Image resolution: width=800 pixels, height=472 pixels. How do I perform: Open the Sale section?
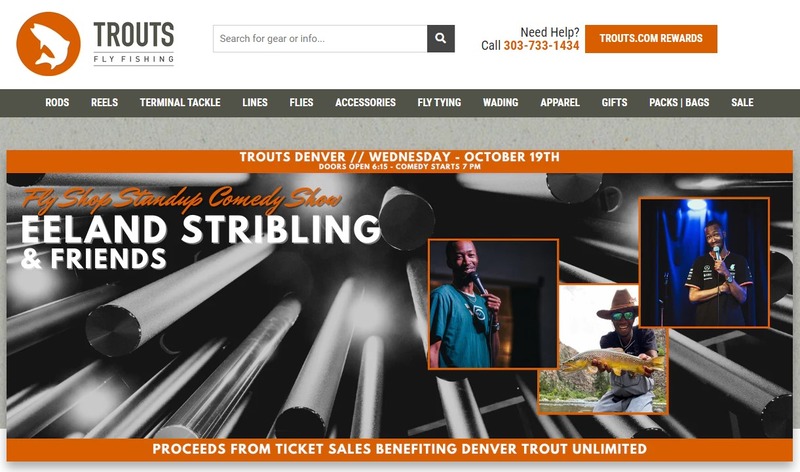pyautogui.click(x=742, y=103)
